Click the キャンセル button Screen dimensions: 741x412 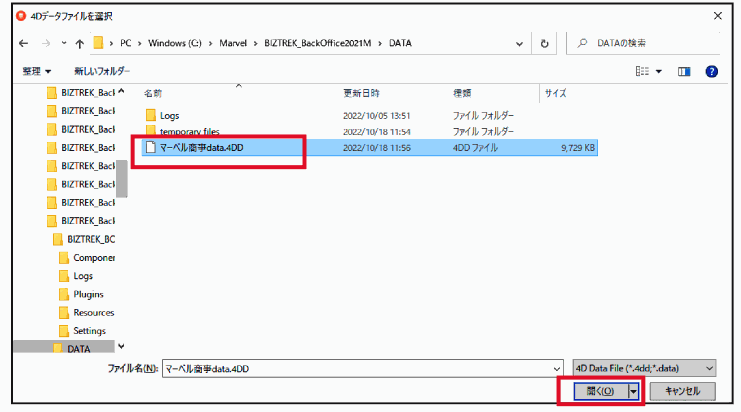(682, 391)
